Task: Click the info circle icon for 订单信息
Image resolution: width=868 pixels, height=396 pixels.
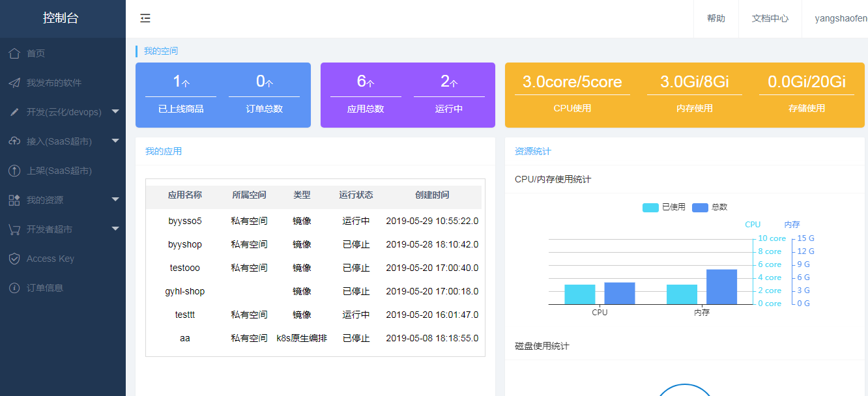Action: (14, 288)
